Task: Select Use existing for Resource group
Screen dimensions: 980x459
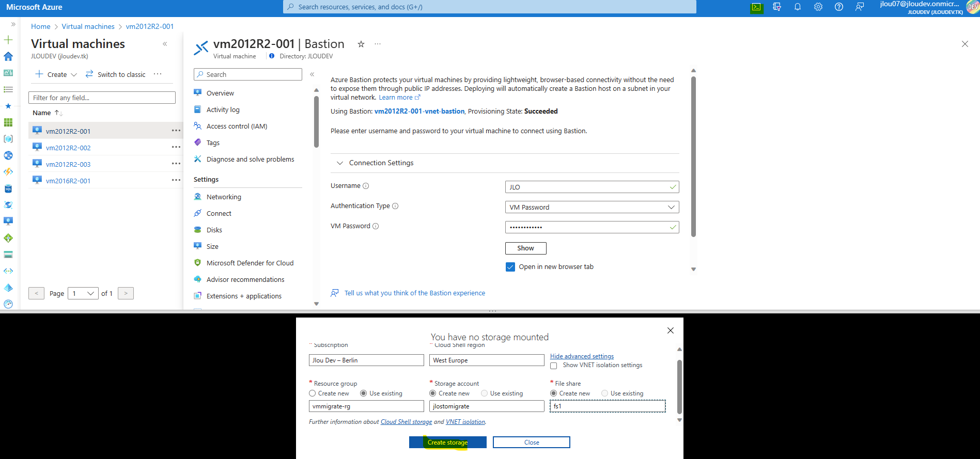Action: (x=364, y=393)
